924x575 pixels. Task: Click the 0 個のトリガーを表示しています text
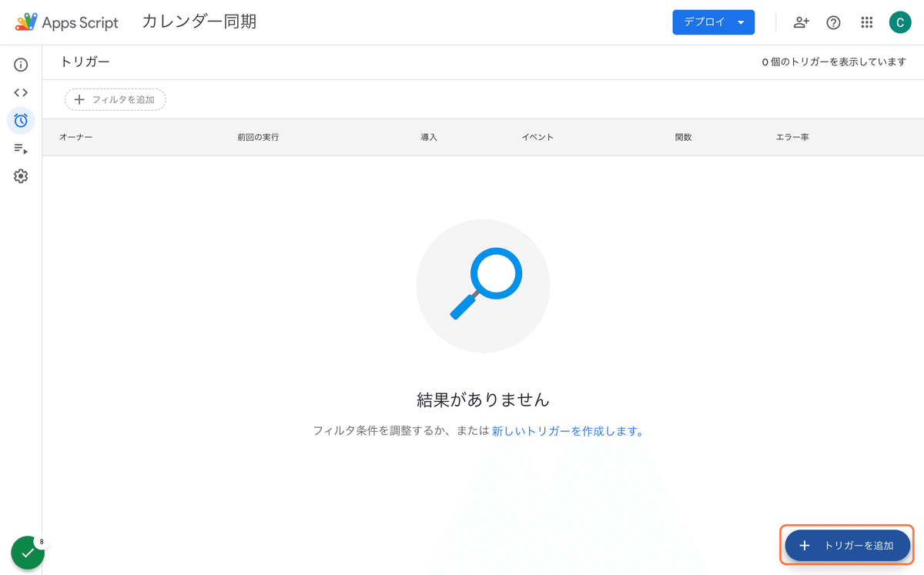[x=834, y=62]
